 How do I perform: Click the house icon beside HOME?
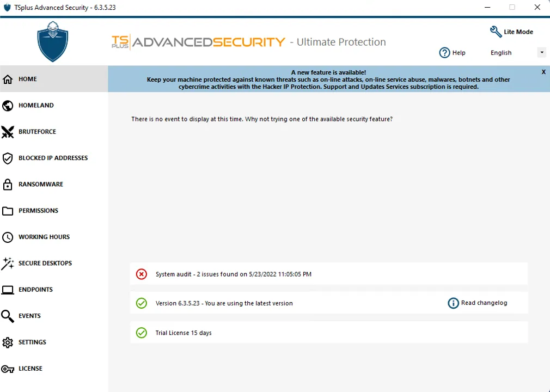[8, 79]
